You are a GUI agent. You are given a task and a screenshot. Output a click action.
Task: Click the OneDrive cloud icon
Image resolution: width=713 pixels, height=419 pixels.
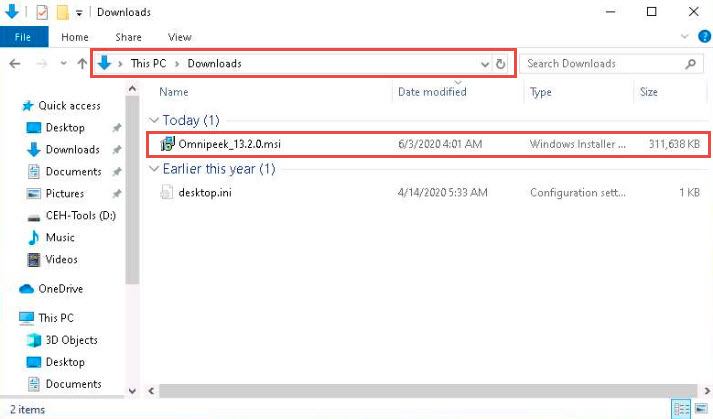click(26, 289)
